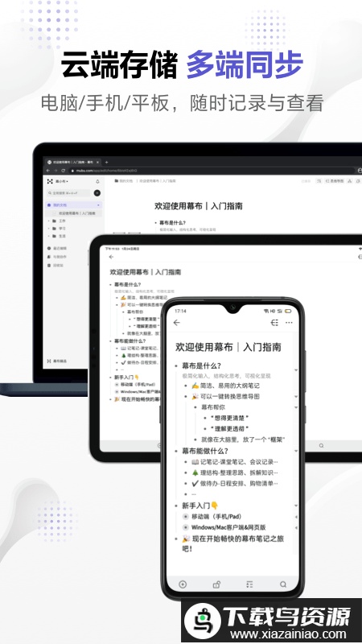362x644 pixels.
Task: Tap the outline list icon in the phone bottom bar
Action: pyautogui.click(x=249, y=584)
